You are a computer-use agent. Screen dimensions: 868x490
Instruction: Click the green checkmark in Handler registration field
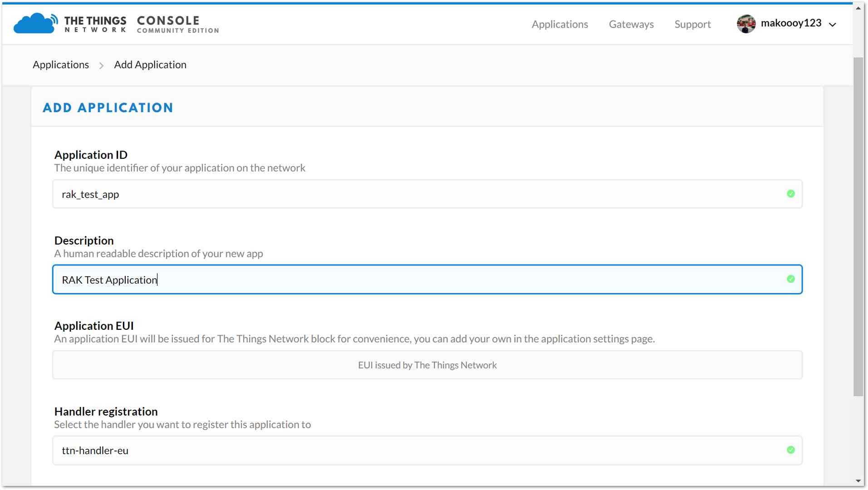tap(791, 450)
